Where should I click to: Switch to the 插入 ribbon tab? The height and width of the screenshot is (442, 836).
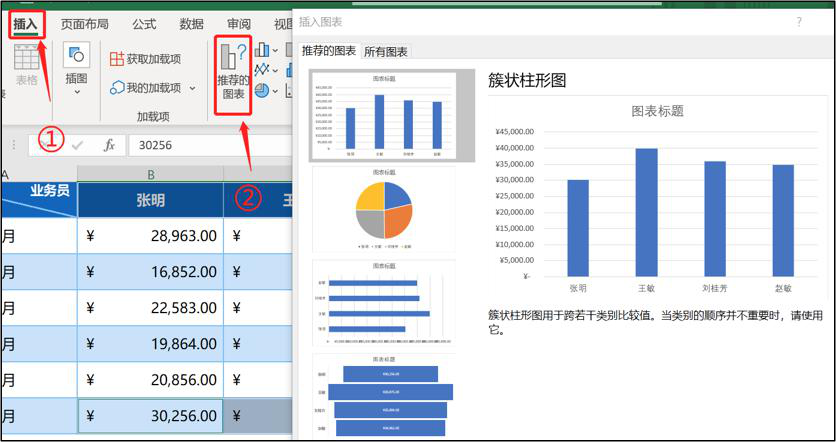tap(26, 24)
